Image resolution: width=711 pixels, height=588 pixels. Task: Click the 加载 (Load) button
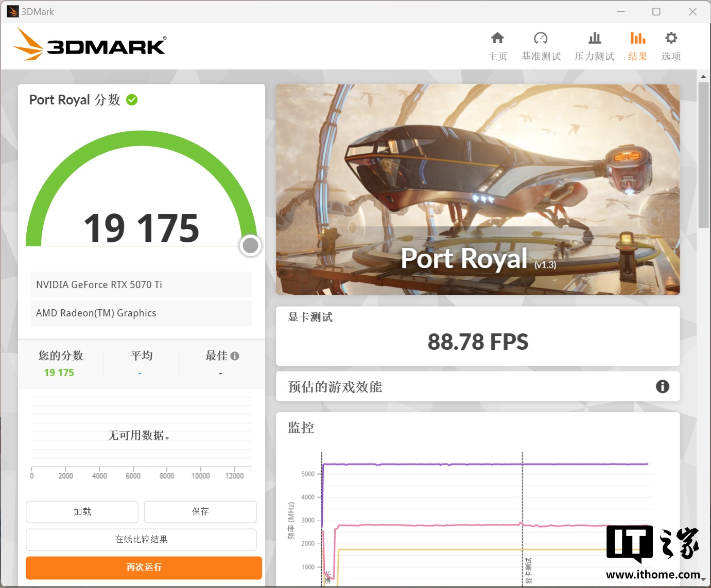[82, 511]
